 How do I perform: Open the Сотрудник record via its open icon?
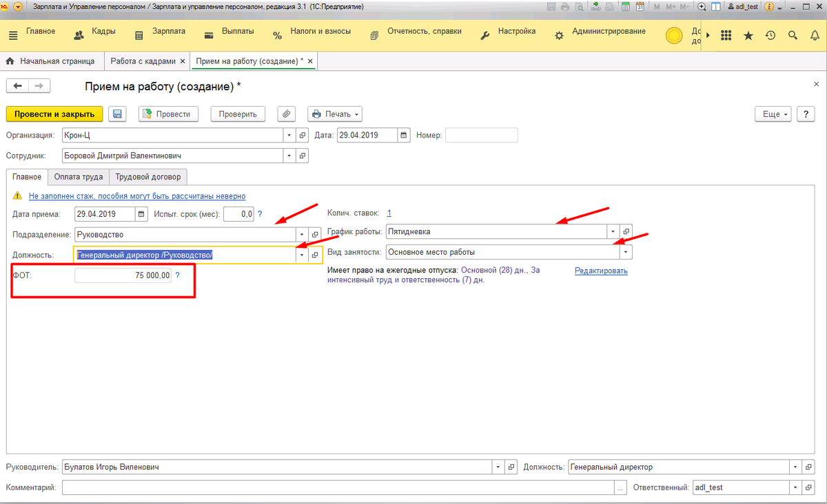(x=303, y=156)
